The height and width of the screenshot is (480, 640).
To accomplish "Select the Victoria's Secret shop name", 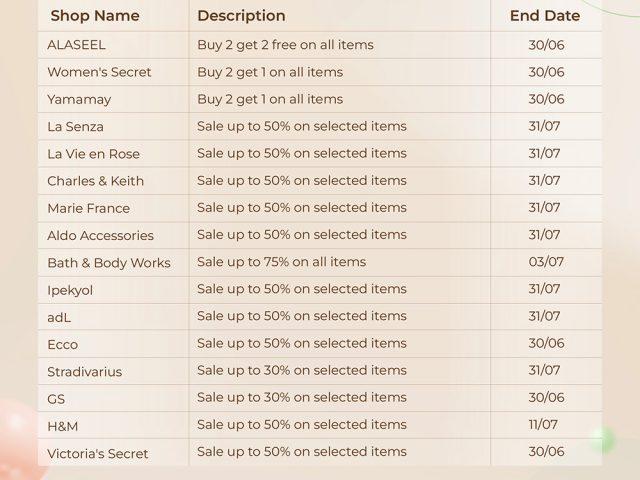I will (98, 453).
